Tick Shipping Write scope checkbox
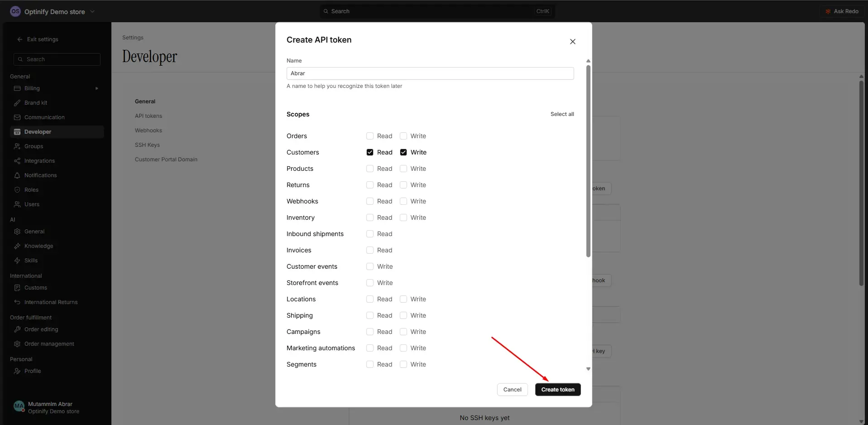This screenshot has height=425, width=868. (x=403, y=315)
